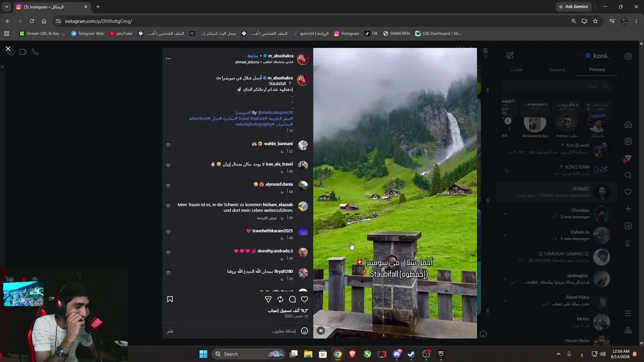Open the Steam app on the taskbar
This screenshot has width=644, height=362.
click(412, 354)
